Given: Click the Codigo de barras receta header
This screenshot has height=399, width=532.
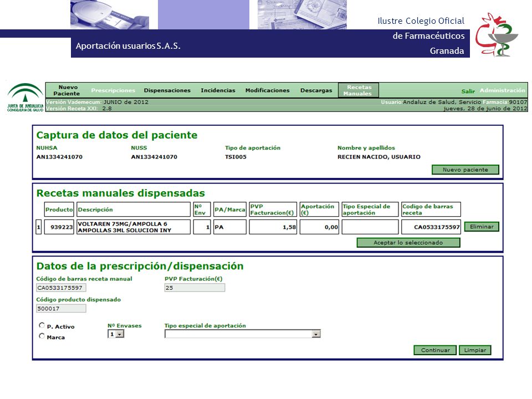Looking at the screenshot, I should [431, 209].
